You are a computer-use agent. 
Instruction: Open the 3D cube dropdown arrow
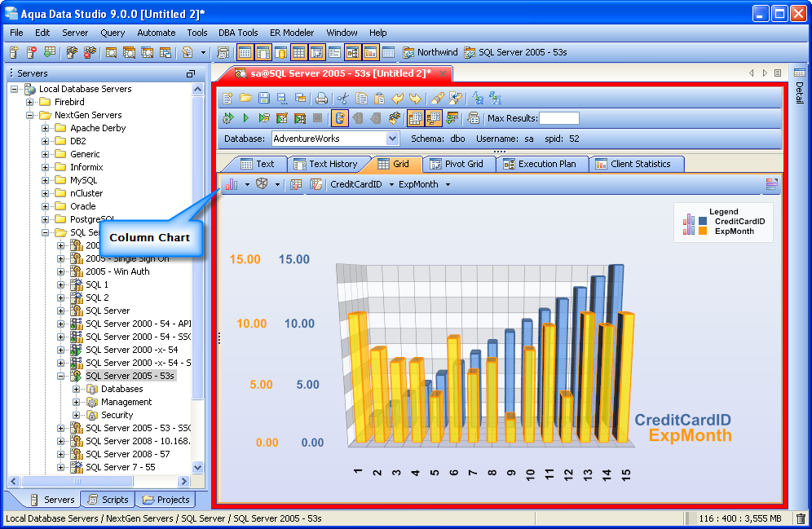(277, 184)
